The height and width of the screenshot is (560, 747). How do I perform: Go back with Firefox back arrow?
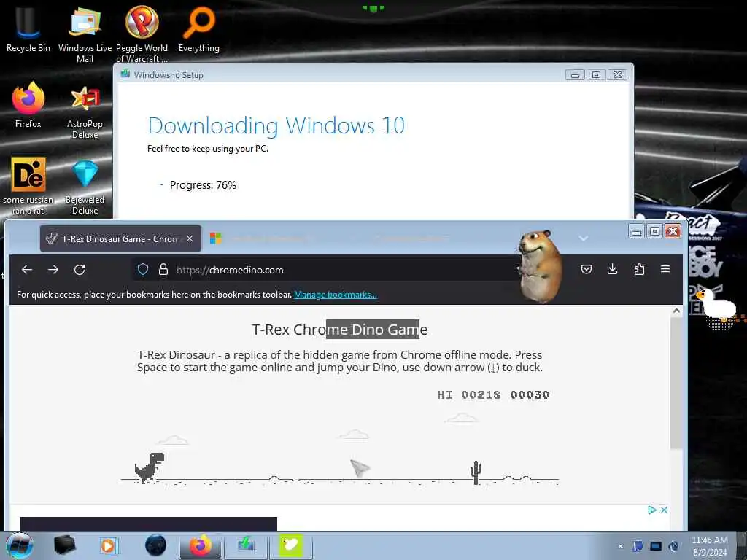coord(27,270)
